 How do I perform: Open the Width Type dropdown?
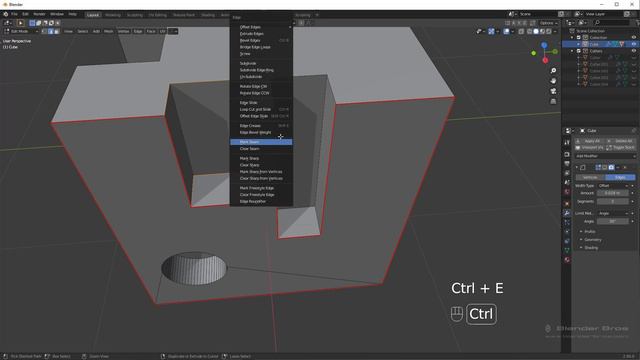[613, 186]
